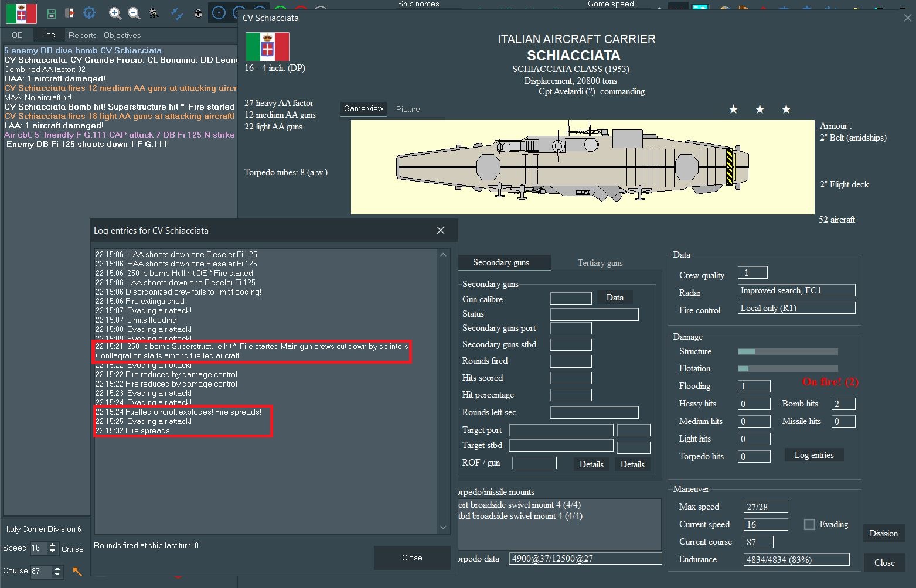Click the Data button beside Gun calibre
Screen dimensions: 916x588
(x=615, y=298)
